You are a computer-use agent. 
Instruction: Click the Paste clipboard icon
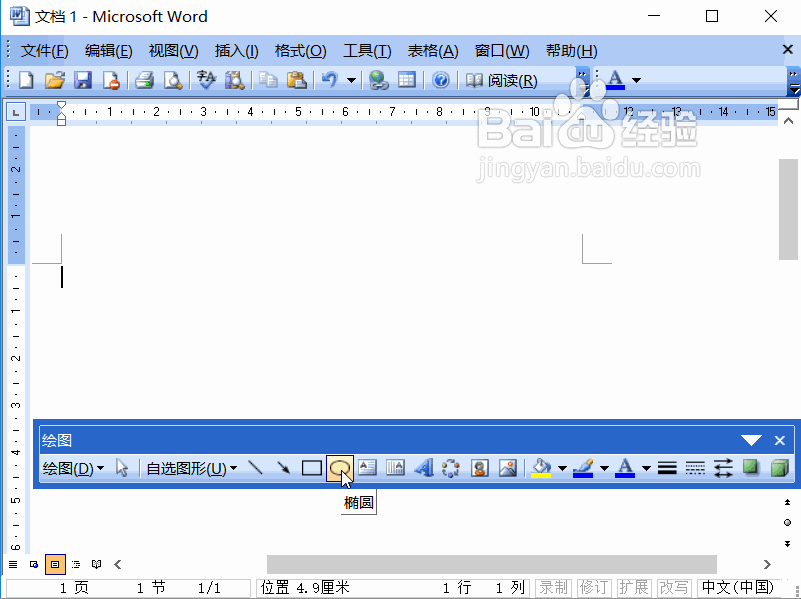point(296,80)
